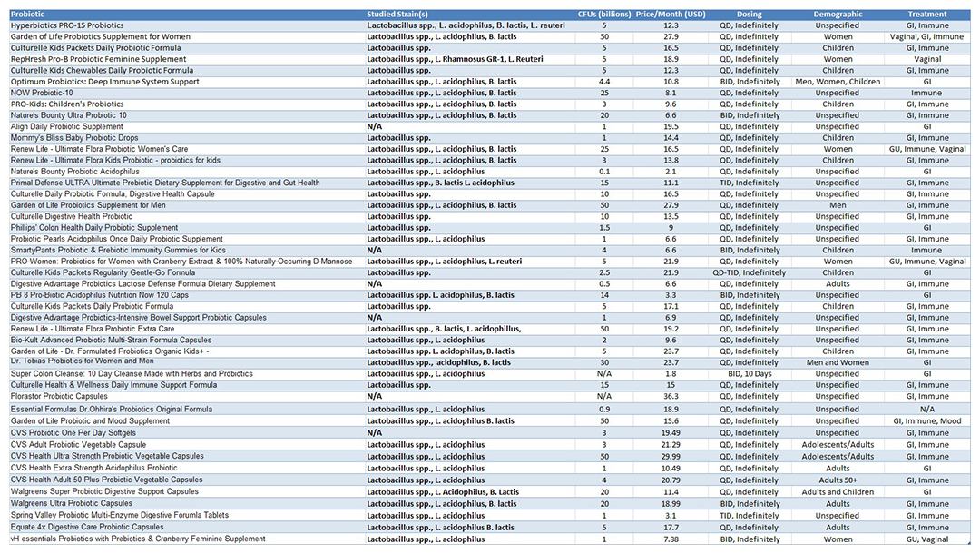980x554 pixels.
Task: Click the Adults 50+ demographic cell
Action: (x=838, y=480)
